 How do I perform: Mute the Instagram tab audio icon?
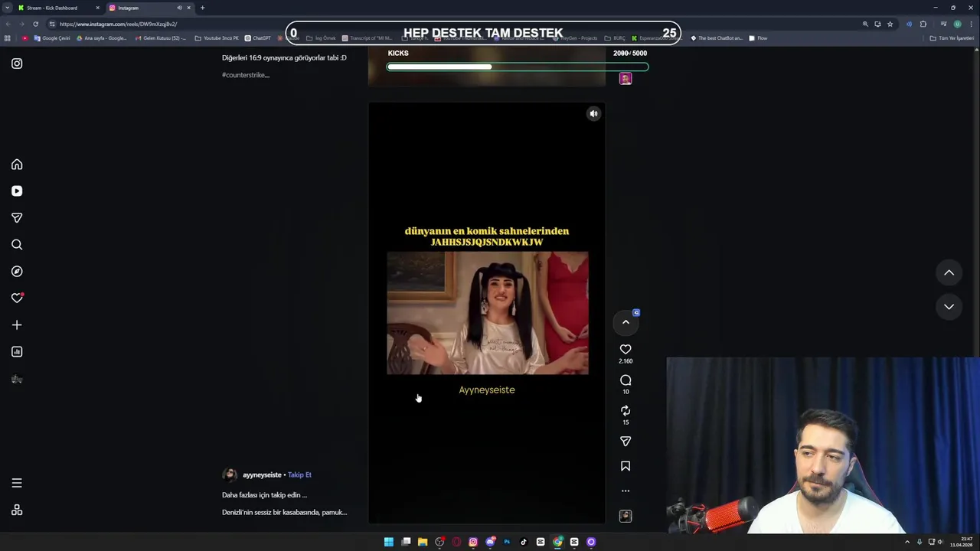(179, 8)
